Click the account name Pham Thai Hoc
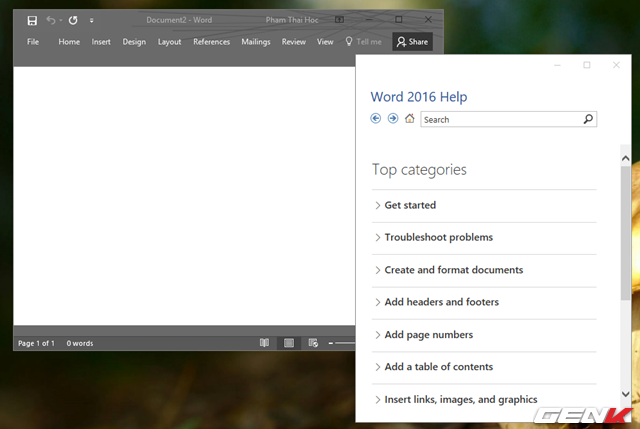The image size is (640, 429). click(x=291, y=20)
